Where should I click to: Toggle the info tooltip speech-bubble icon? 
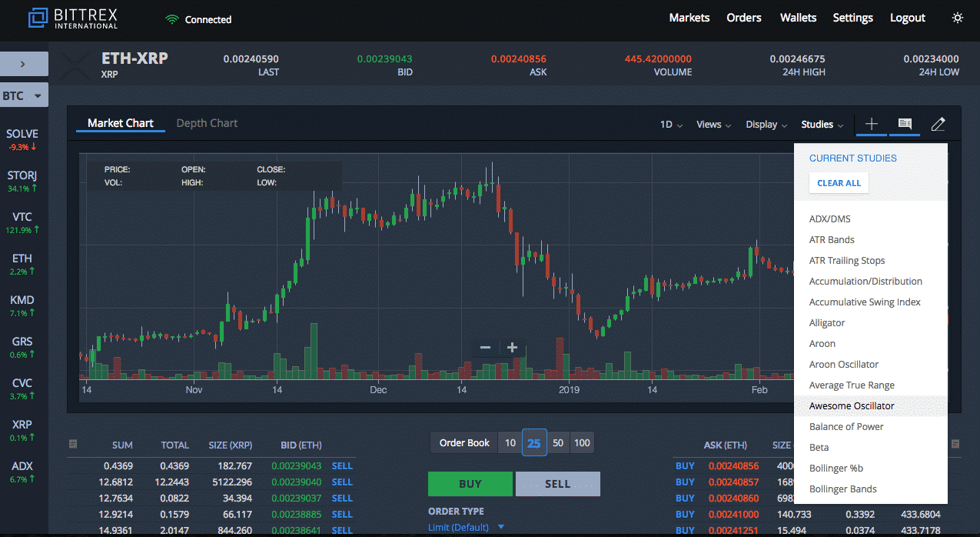pyautogui.click(x=905, y=124)
